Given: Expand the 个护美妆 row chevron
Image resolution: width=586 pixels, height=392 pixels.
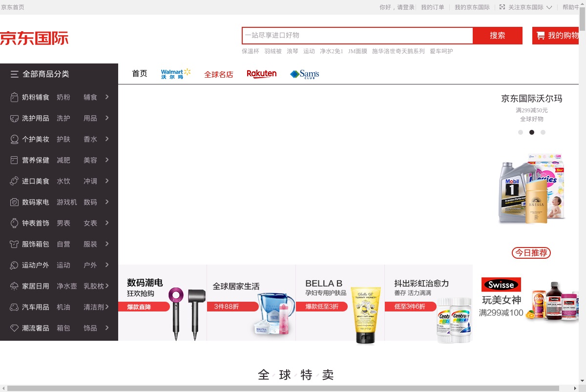Looking at the screenshot, I should tap(107, 139).
